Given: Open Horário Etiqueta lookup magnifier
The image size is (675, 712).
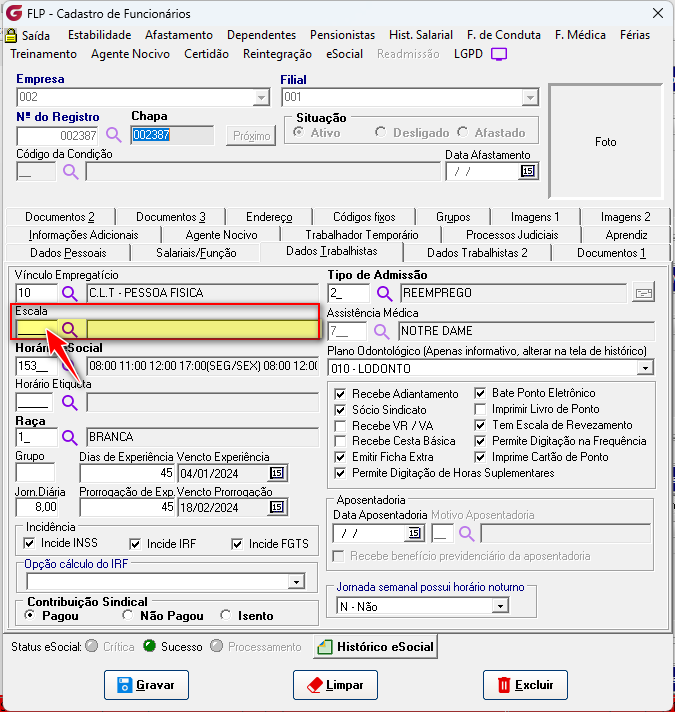Looking at the screenshot, I should [x=69, y=402].
